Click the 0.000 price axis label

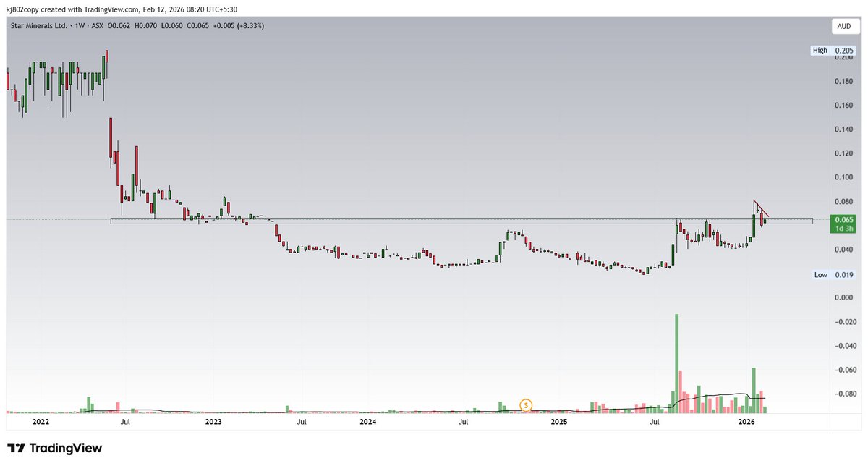[x=843, y=297]
